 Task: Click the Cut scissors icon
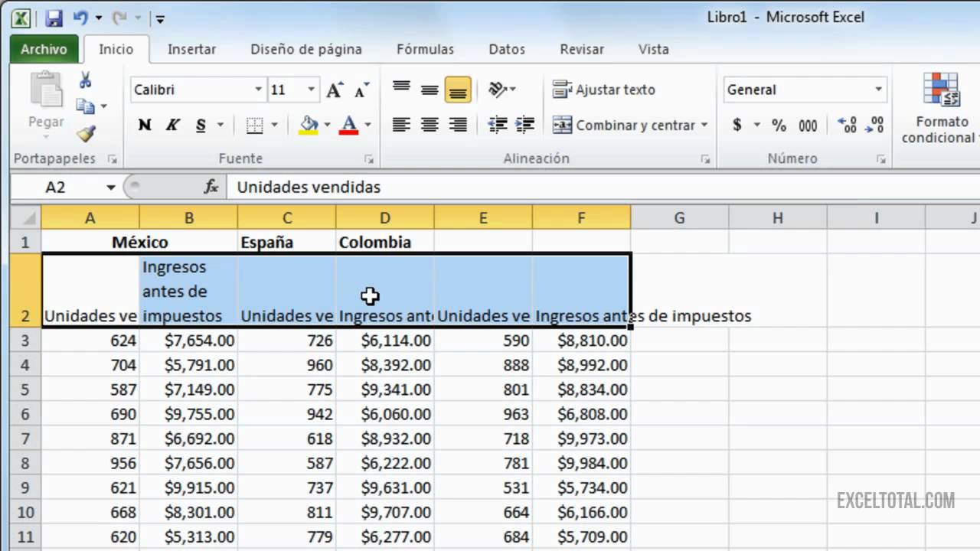[x=86, y=80]
